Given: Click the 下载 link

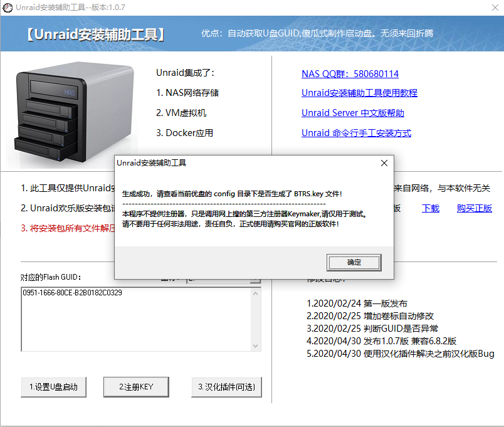Looking at the screenshot, I should click(x=430, y=208).
